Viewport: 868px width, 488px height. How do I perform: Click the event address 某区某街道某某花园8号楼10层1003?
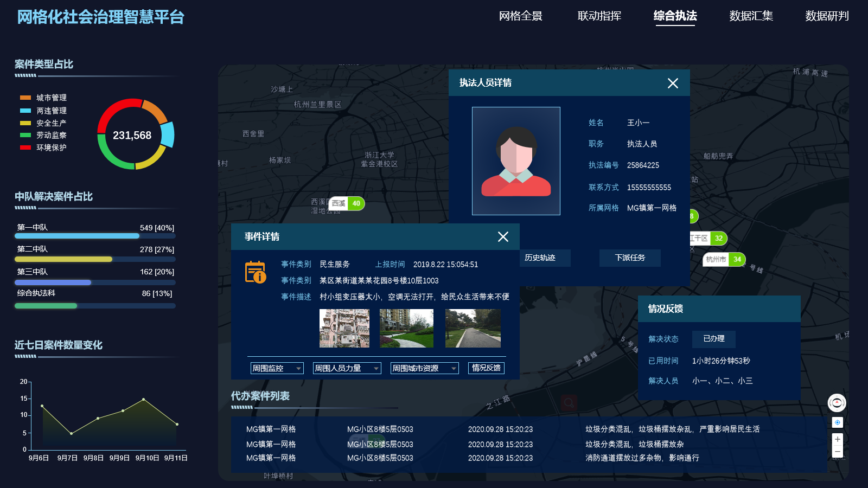(379, 280)
